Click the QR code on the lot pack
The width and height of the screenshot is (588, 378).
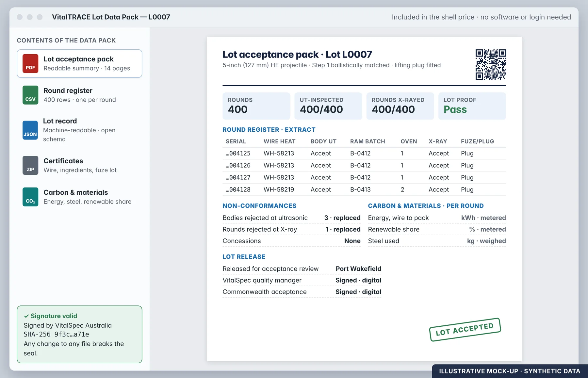click(491, 64)
